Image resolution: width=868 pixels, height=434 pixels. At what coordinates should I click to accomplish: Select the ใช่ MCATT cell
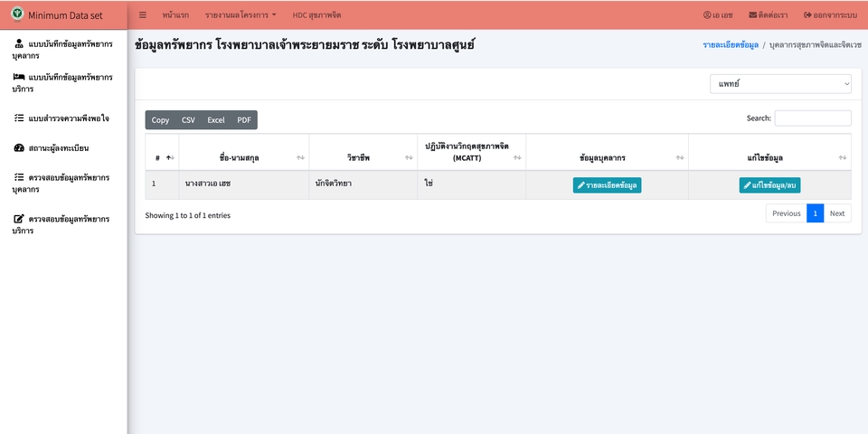coord(472,184)
